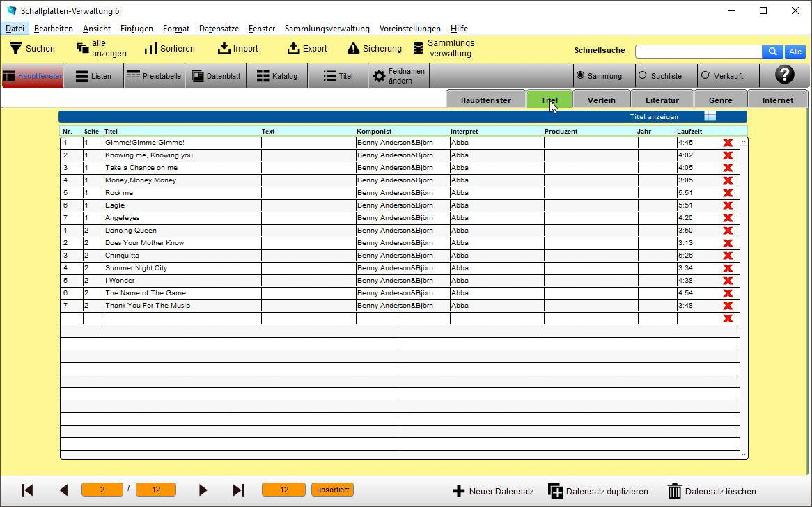Click the Export toolbar icon

click(x=293, y=48)
